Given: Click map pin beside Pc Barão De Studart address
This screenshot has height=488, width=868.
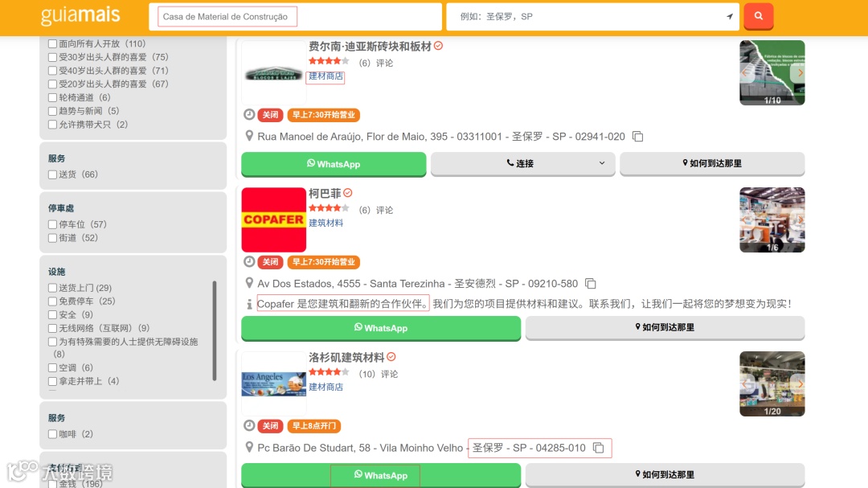Looking at the screenshot, I should point(249,447).
